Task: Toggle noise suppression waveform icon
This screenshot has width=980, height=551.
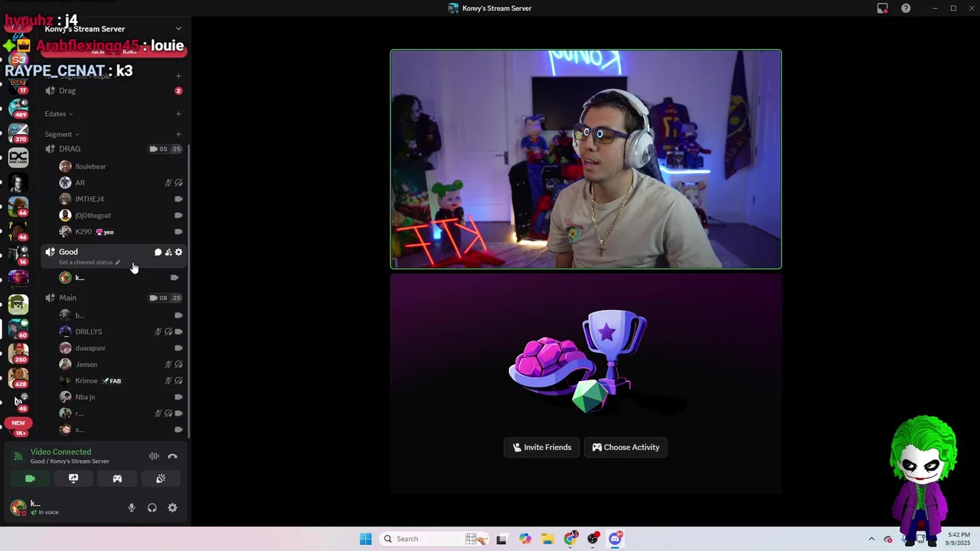Action: (x=154, y=456)
